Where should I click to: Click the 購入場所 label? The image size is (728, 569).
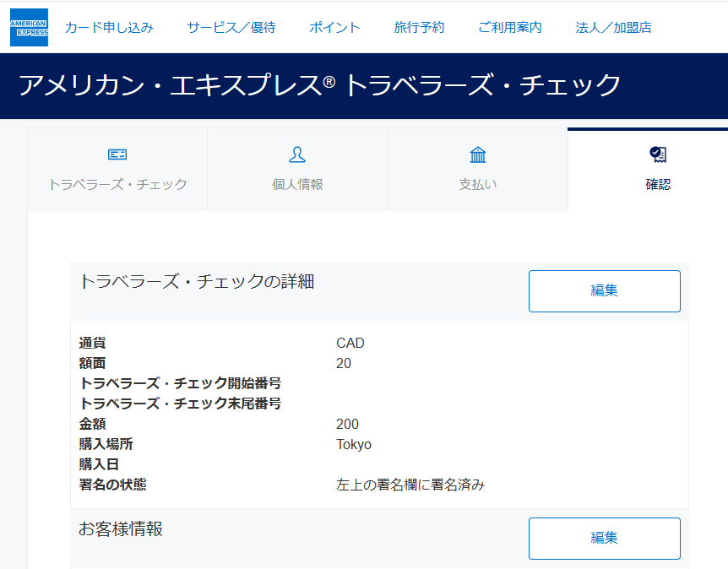click(x=106, y=444)
